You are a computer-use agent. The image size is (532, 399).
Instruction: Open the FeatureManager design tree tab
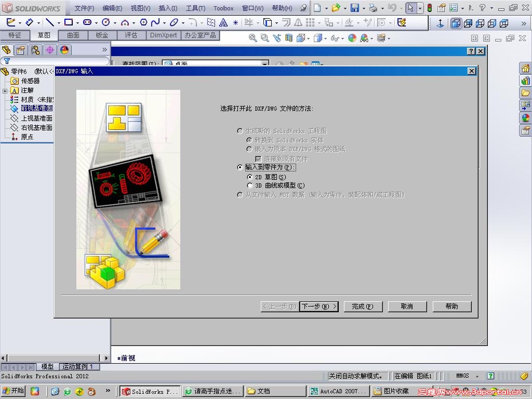6,50
